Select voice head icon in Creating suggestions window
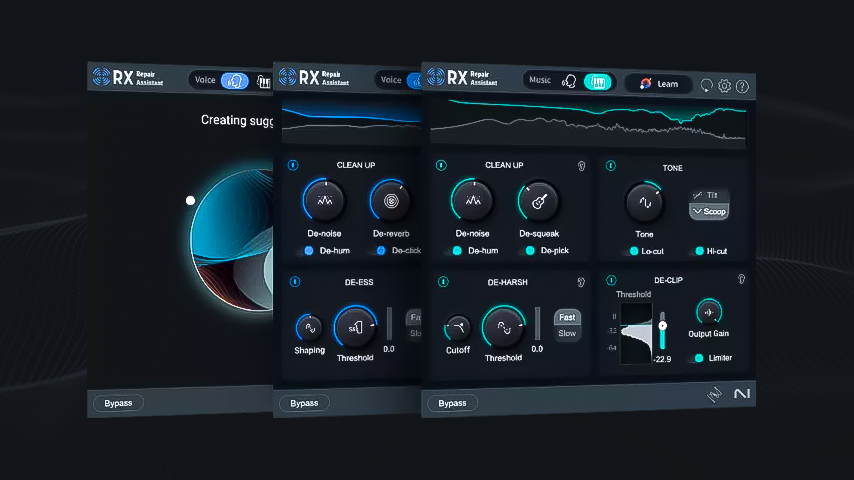The height and width of the screenshot is (480, 854). coord(235,81)
